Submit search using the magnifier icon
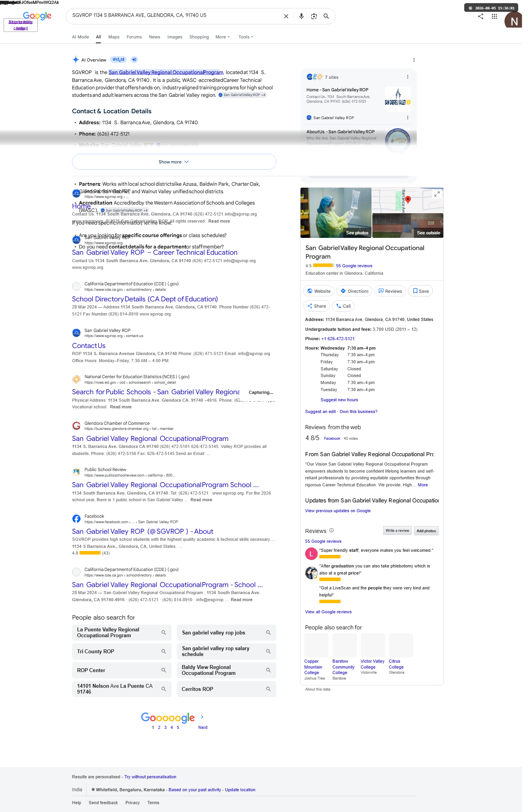 pos(326,16)
